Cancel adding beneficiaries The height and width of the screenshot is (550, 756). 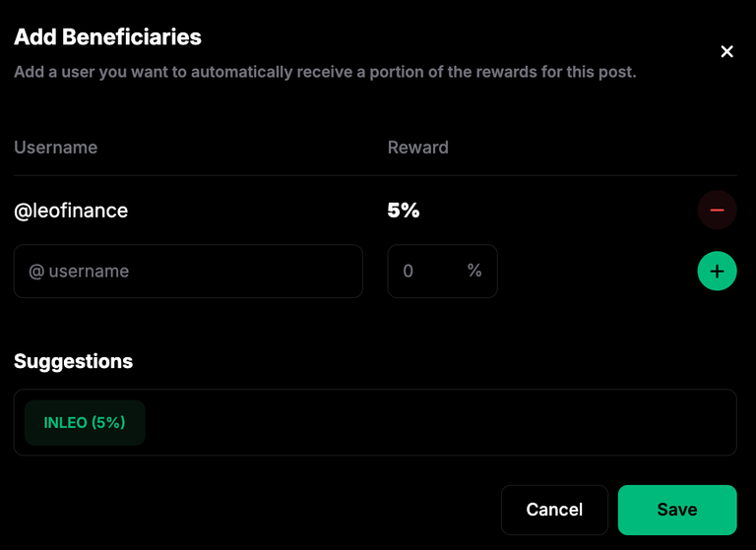554,510
